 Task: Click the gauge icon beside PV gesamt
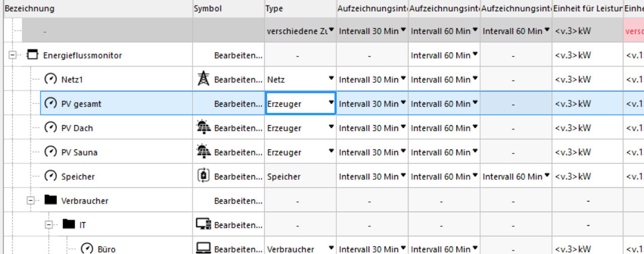click(51, 104)
